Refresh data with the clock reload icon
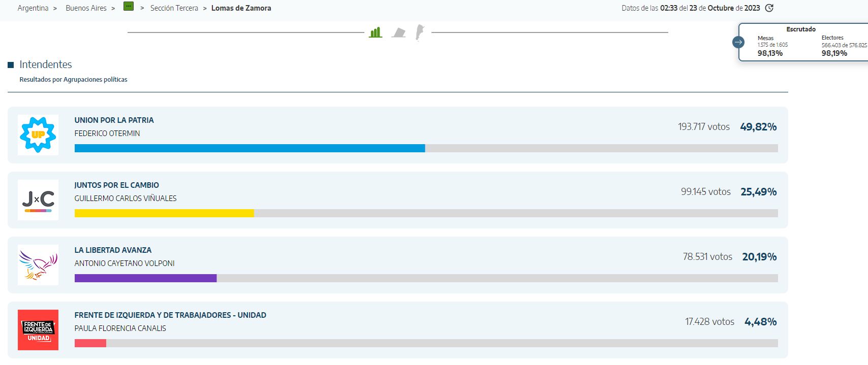868x365 pixels. coord(769,8)
